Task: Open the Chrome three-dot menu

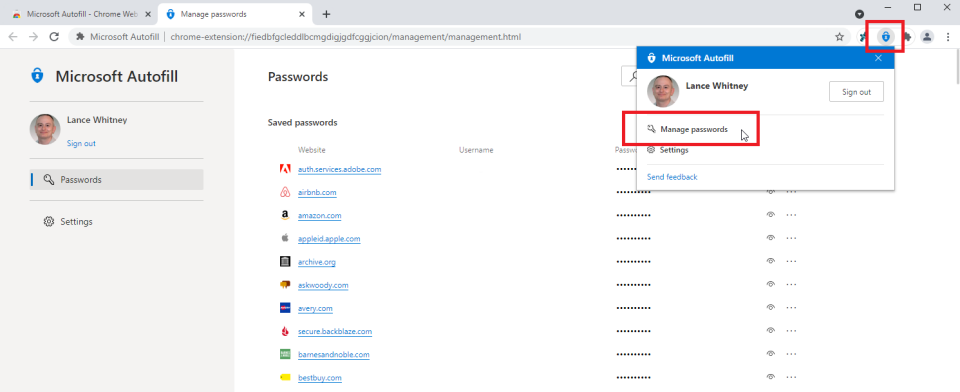Action: click(x=948, y=37)
